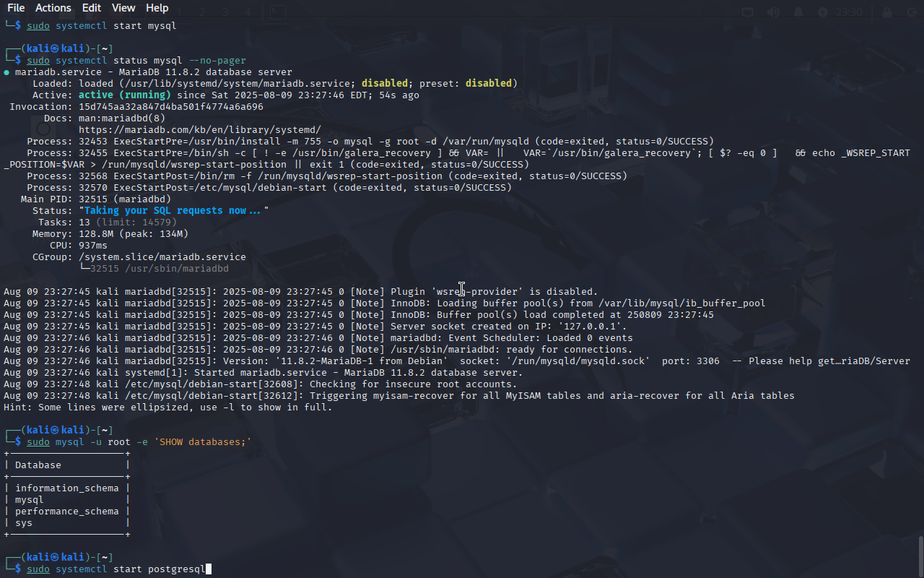Open the File menu

[x=16, y=8]
